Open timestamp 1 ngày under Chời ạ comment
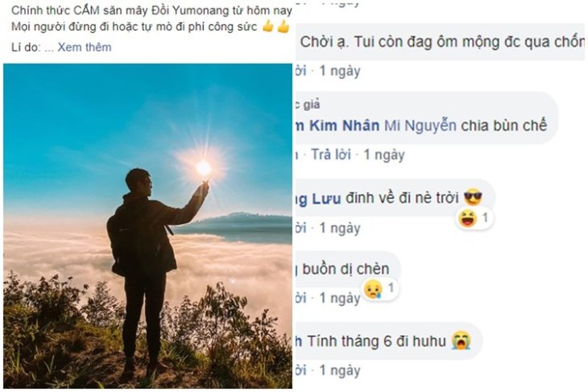 click(x=339, y=71)
